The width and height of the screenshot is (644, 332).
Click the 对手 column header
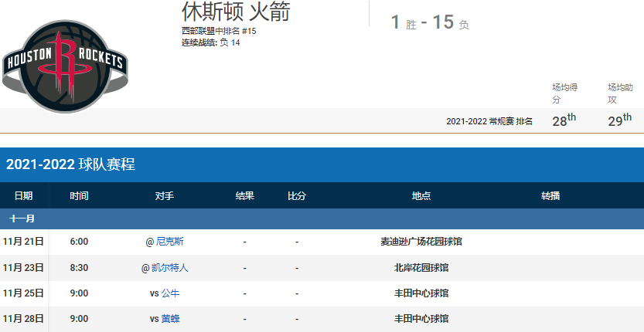[x=165, y=196]
